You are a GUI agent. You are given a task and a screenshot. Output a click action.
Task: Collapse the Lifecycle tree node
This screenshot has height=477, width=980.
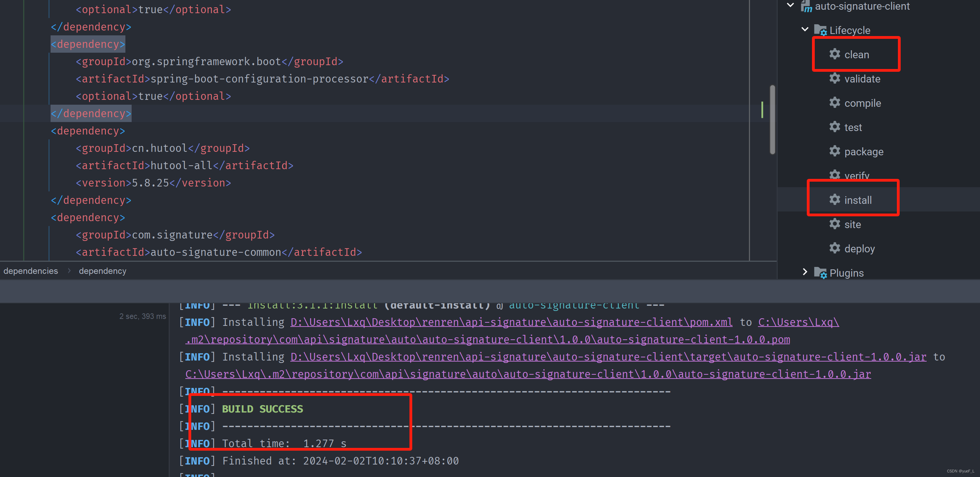pos(804,29)
